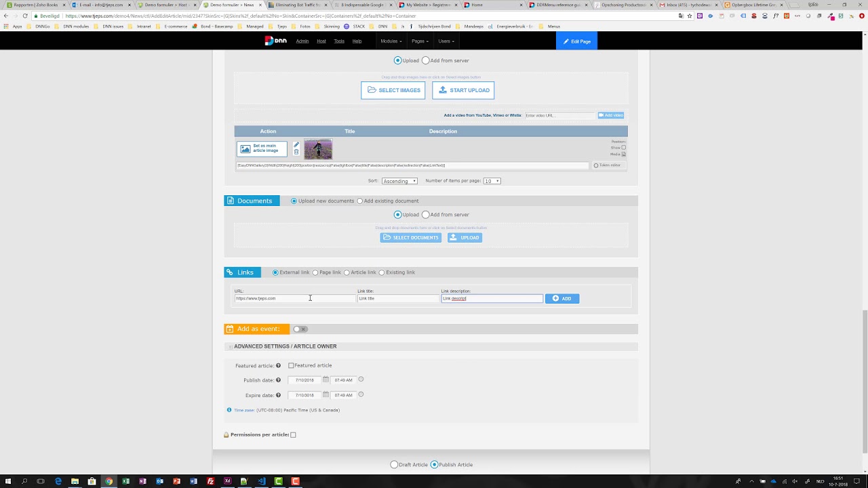Open Chrome from the taskbar
This screenshot has width=868, height=488.
point(108,481)
